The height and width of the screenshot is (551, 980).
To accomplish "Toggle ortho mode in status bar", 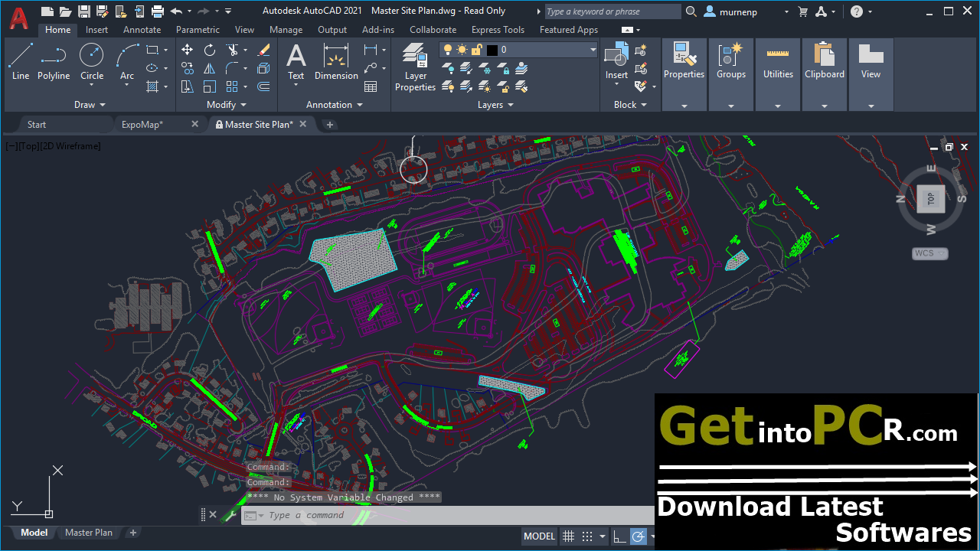I will coord(619,536).
